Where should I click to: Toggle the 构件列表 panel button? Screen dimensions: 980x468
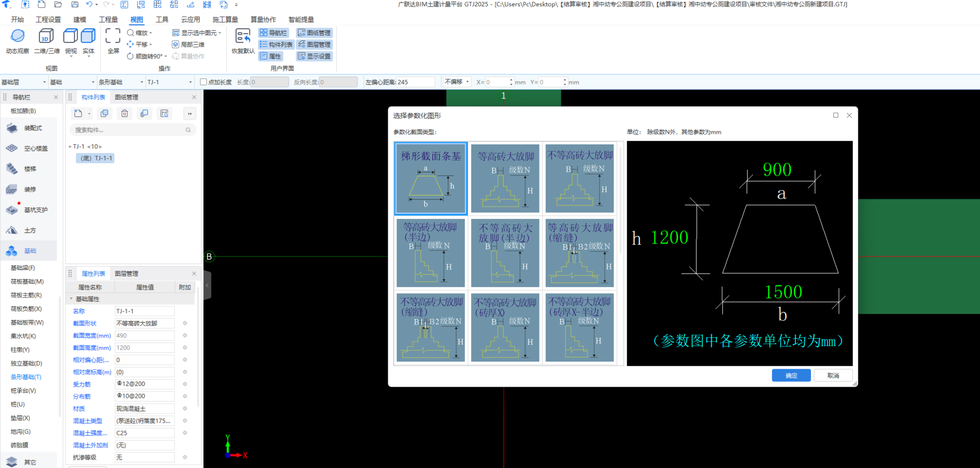coord(276,44)
